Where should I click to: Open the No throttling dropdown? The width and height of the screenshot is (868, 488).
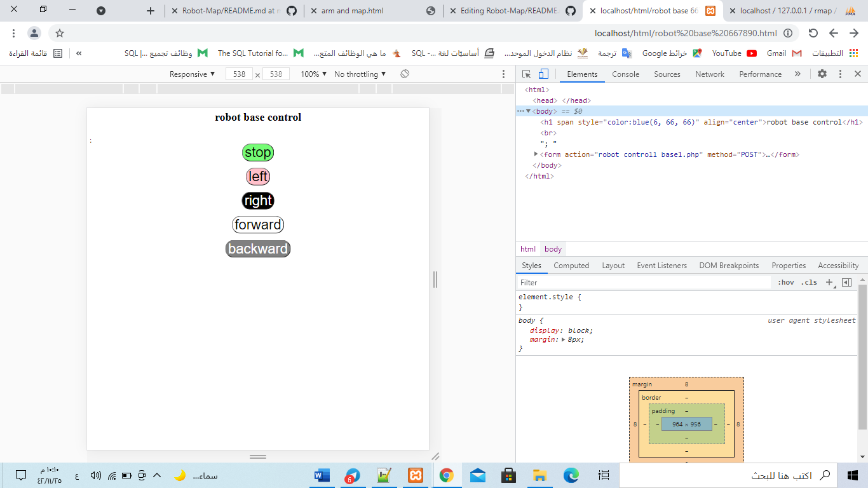coord(360,74)
